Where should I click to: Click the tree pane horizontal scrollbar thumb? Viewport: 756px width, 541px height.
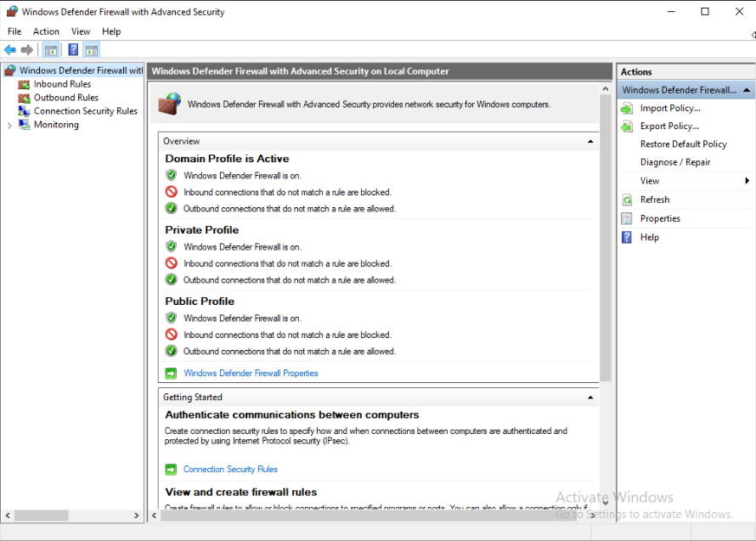pos(42,516)
